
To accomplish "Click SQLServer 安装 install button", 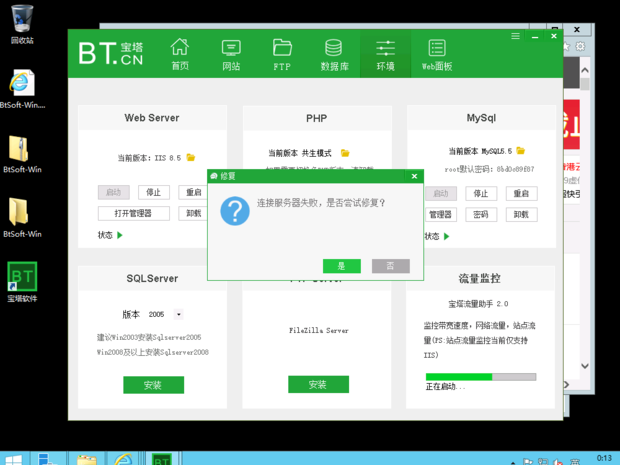I will point(153,385).
